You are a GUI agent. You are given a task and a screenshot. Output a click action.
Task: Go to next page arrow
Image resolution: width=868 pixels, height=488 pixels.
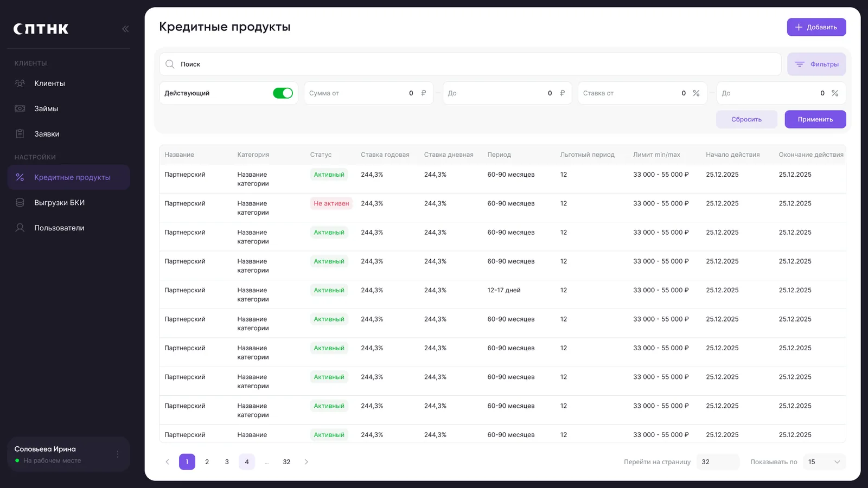(307, 462)
